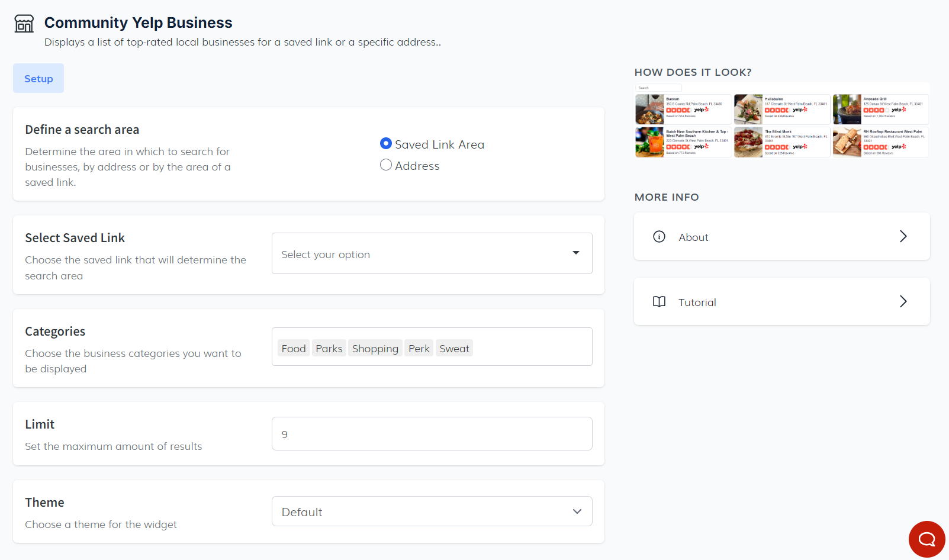Click the About info circle icon
The width and height of the screenshot is (949, 560).
tap(659, 237)
